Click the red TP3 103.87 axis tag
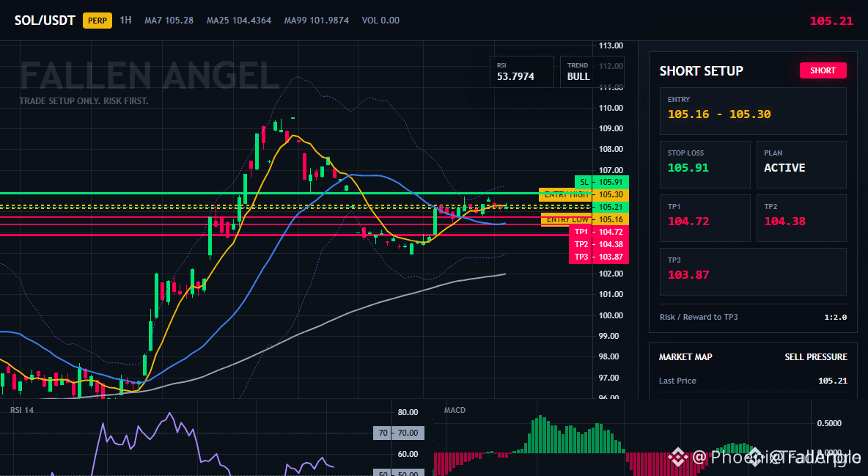868x476 pixels. pyautogui.click(x=598, y=257)
